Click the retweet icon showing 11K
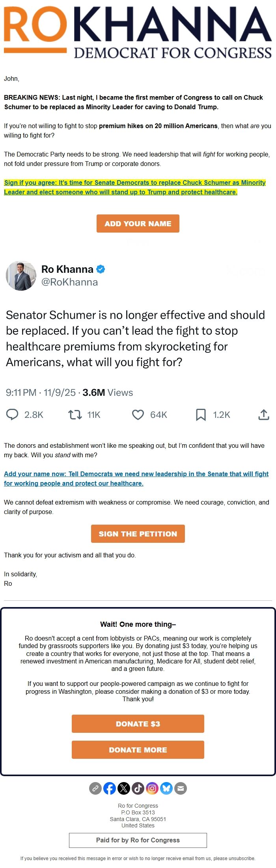The image size is (276, 868). (x=75, y=415)
